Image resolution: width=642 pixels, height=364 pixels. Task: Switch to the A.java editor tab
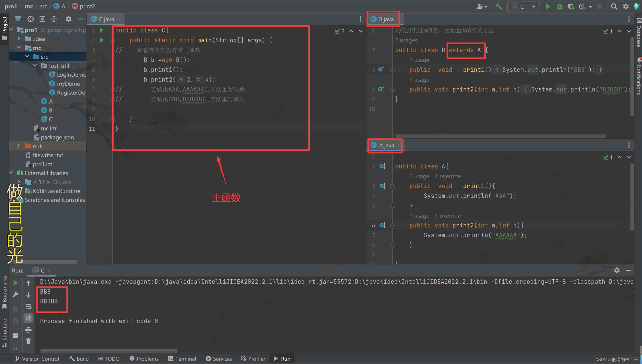[x=386, y=145]
